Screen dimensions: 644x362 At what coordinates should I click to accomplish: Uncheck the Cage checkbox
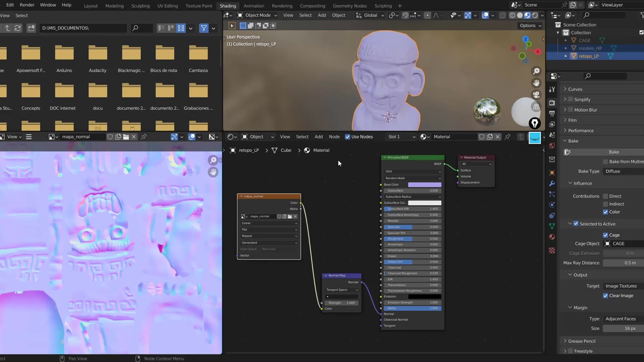[606, 235]
